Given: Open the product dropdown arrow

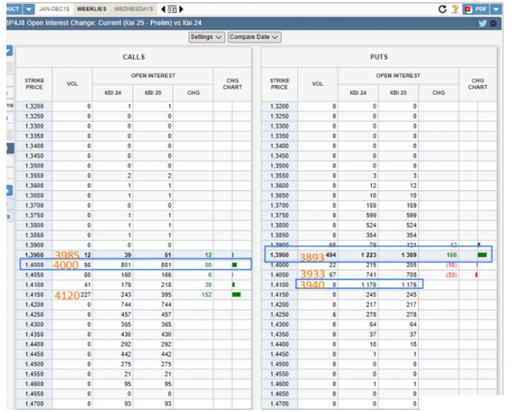Looking at the screenshot, I should (28, 9).
